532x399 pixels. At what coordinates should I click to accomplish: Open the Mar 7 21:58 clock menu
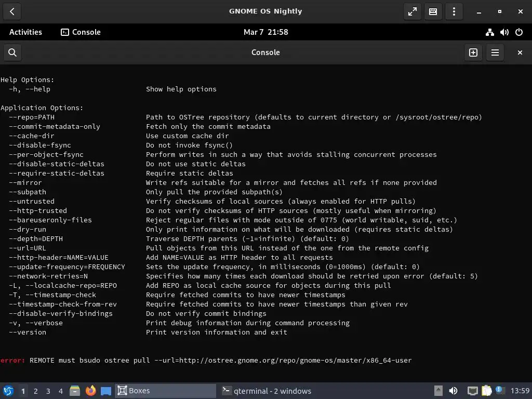click(265, 32)
